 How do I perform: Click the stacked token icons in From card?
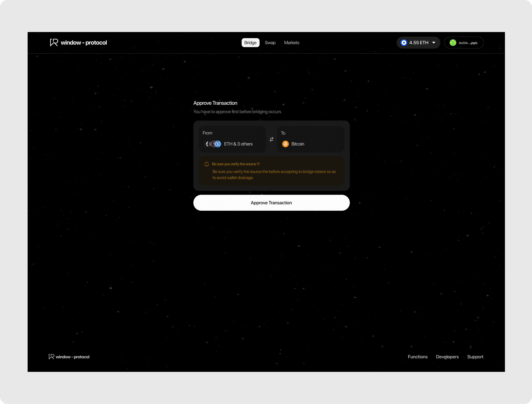[213, 144]
